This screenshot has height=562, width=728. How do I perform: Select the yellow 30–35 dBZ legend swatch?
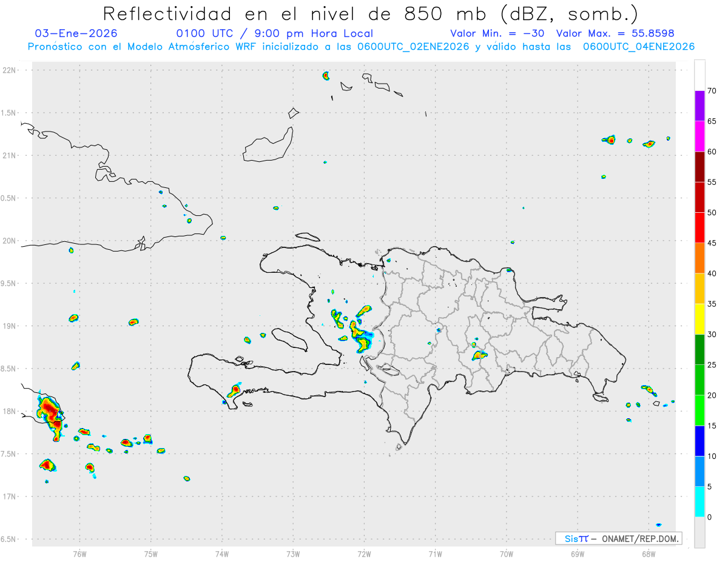[699, 319]
